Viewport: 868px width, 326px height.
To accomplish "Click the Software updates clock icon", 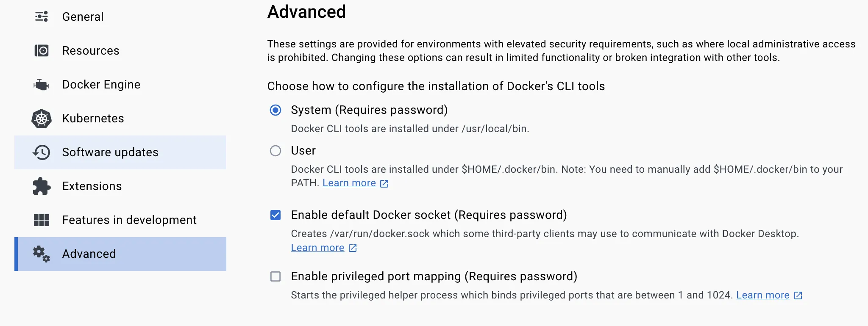I will pyautogui.click(x=42, y=152).
